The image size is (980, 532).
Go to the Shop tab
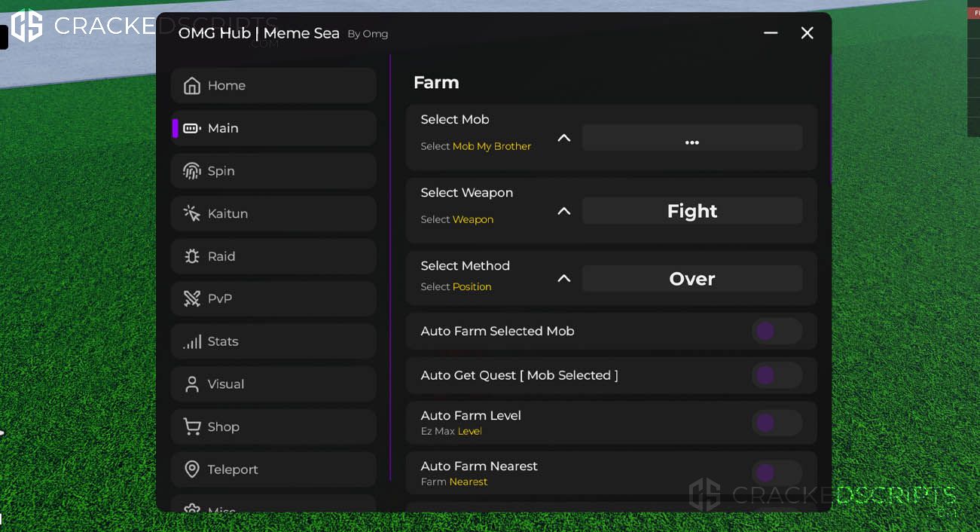tap(273, 427)
